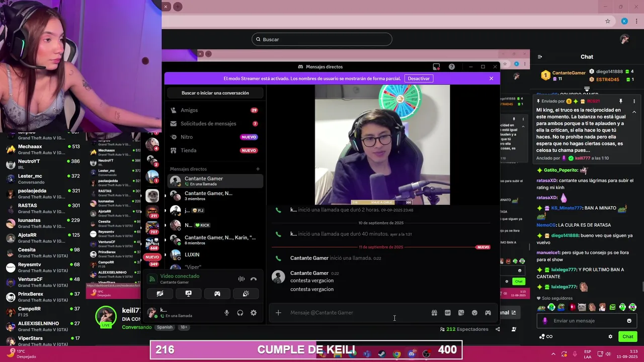Open Solicitudes de mensajes in Discord
This screenshot has width=644, height=362.
click(x=215, y=124)
